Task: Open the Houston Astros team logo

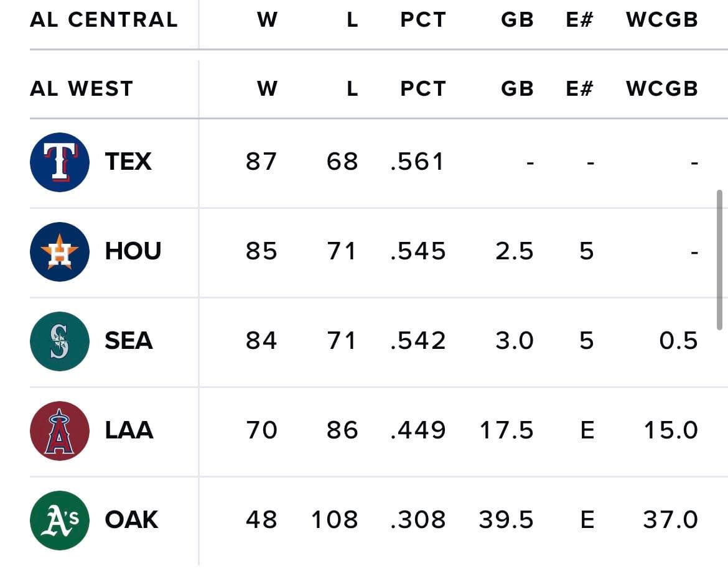Action: point(60,251)
